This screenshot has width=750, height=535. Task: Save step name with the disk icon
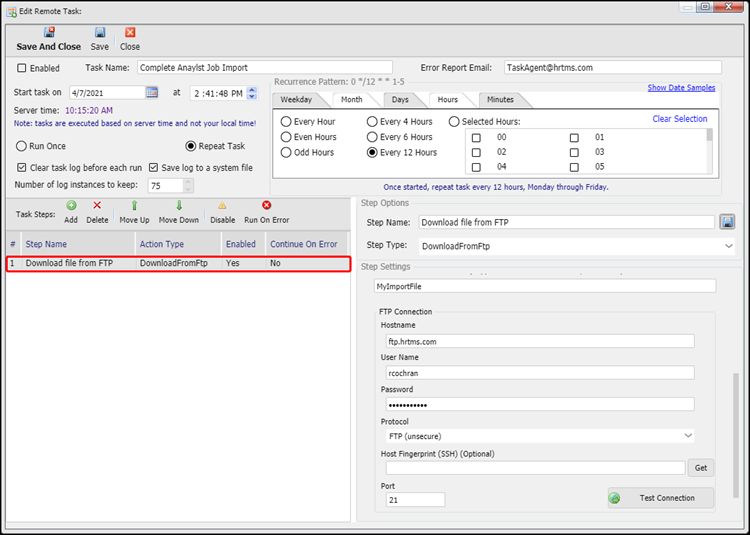[x=727, y=222]
